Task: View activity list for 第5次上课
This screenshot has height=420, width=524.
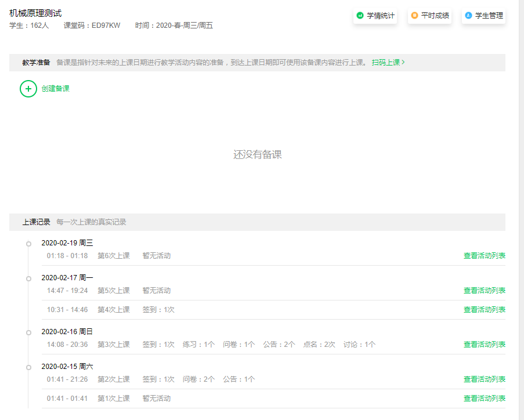Action: coord(484,291)
